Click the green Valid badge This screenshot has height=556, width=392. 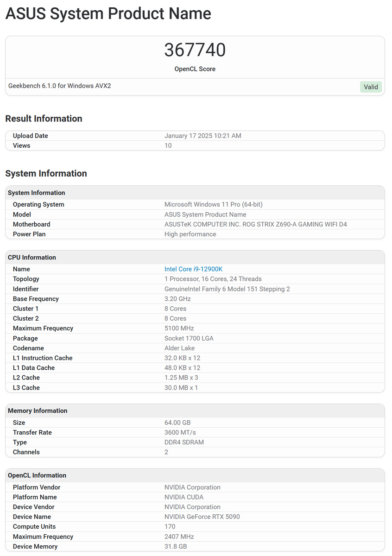coord(371,87)
